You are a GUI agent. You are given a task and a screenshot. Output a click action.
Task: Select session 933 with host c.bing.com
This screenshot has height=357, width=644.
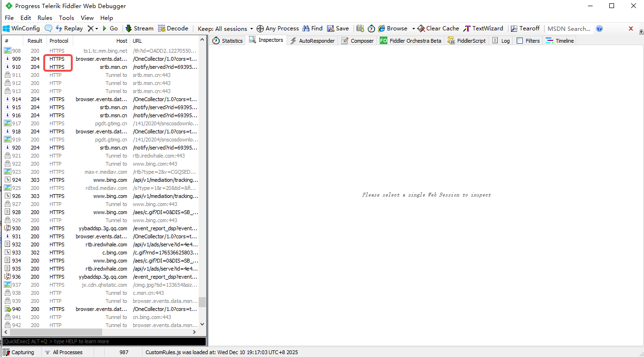100,253
